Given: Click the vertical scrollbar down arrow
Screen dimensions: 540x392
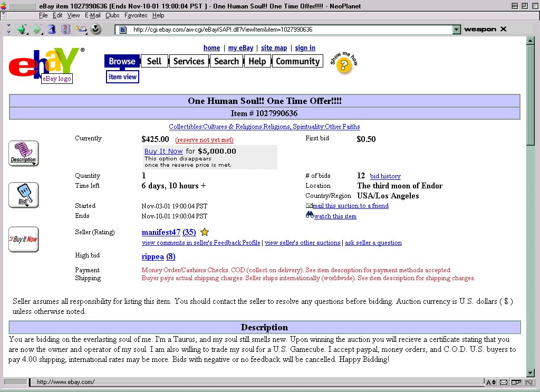Looking at the screenshot, I should 531,372.
